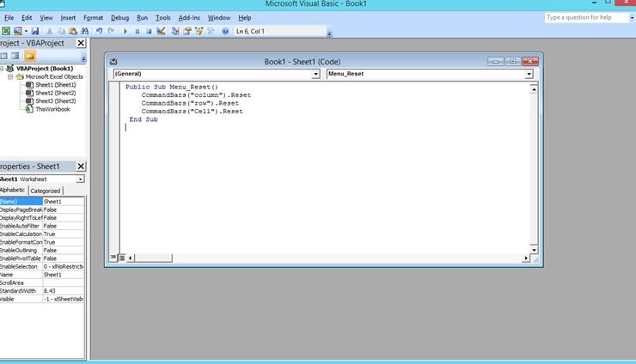The width and height of the screenshot is (636, 364).
Task: Open the Debug menu
Action: pos(119,18)
